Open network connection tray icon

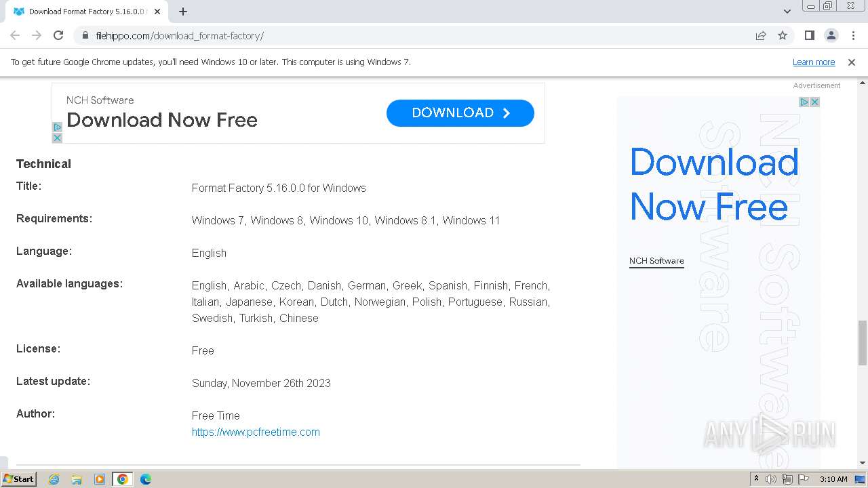pyautogui.click(x=787, y=479)
